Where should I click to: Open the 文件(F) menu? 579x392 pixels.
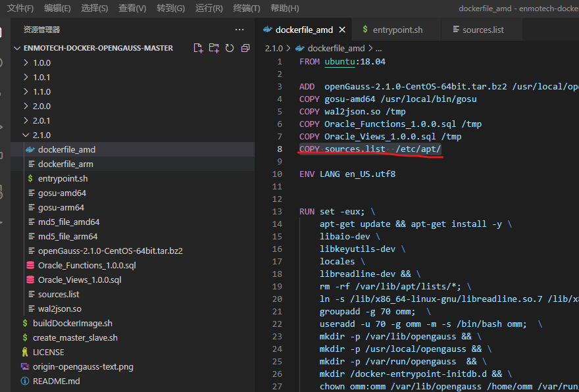point(20,8)
